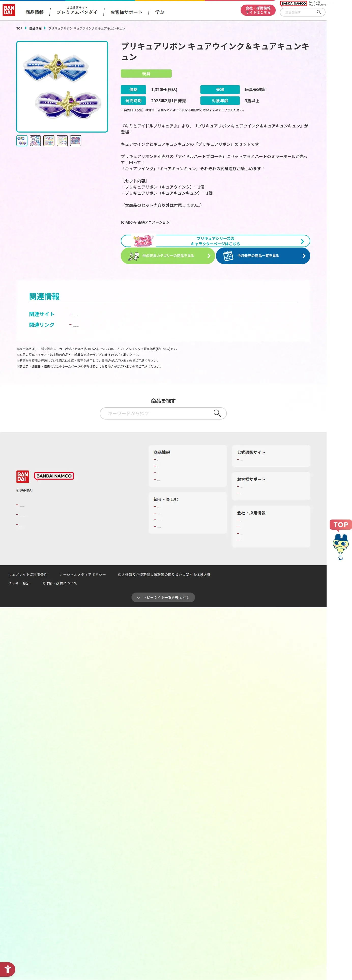Open the 個人情報 protection policy link
The image size is (352, 980).
[164, 575]
